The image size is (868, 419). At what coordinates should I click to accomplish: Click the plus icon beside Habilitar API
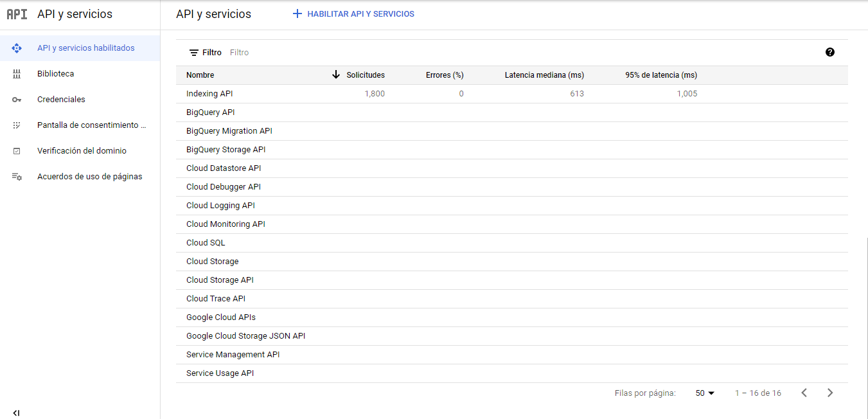[297, 13]
